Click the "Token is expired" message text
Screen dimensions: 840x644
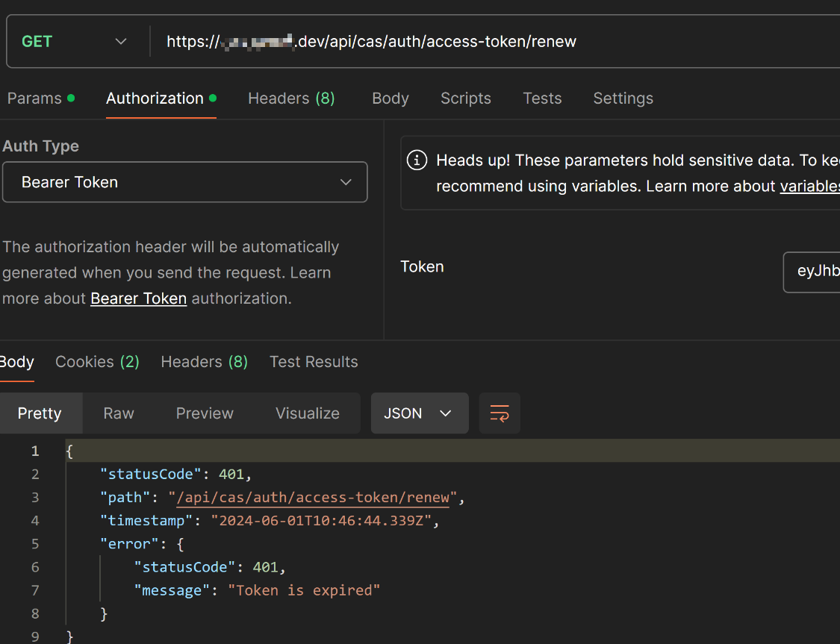pos(305,590)
